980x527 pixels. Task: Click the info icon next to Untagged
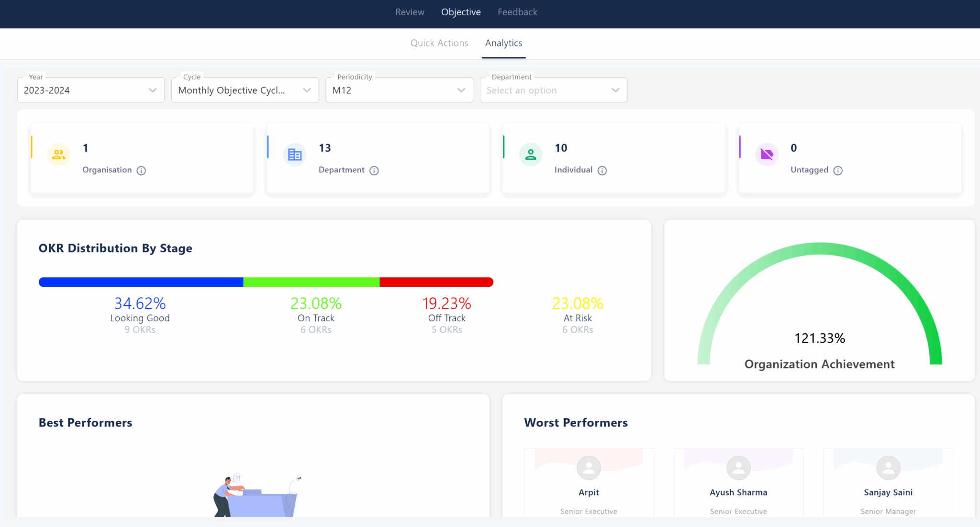[838, 170]
